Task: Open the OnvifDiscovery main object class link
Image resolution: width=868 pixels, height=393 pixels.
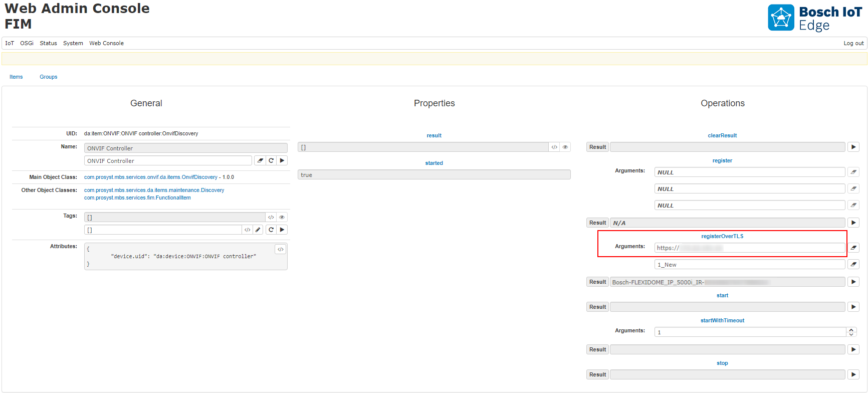Action: tap(150, 177)
